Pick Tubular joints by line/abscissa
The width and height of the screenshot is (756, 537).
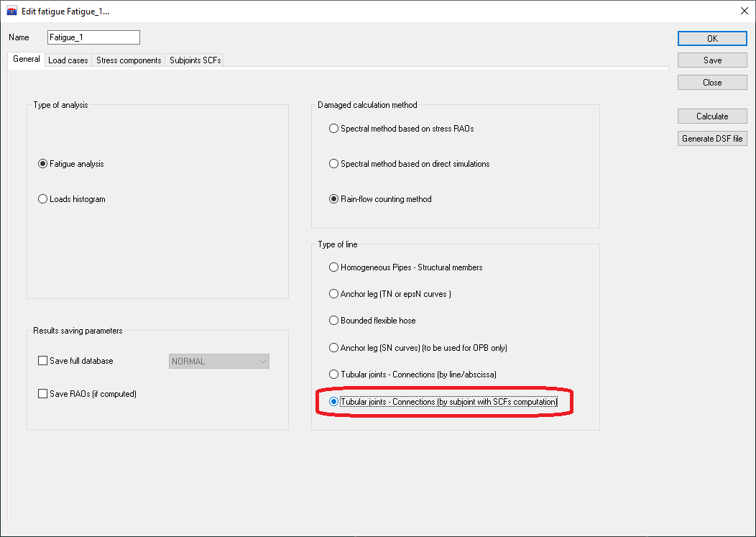point(333,375)
